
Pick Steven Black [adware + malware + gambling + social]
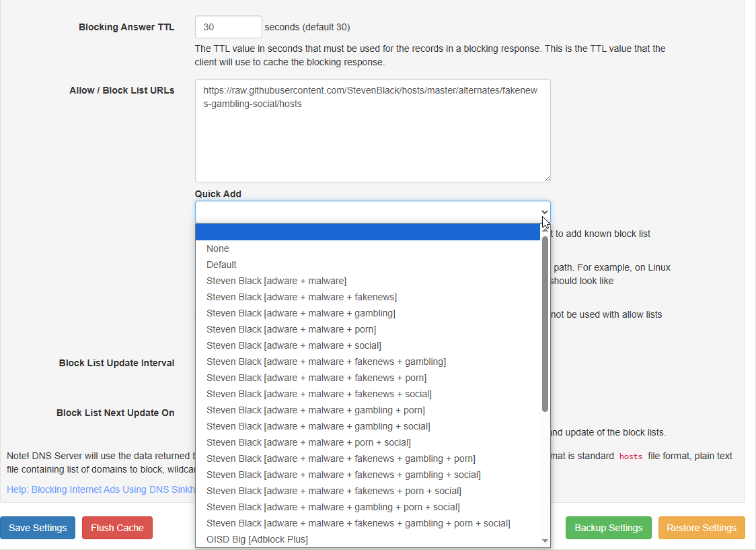coord(368,427)
